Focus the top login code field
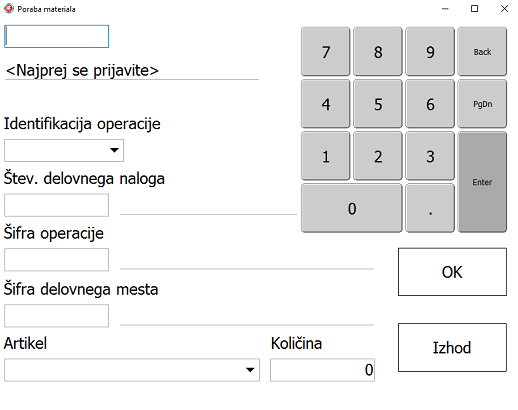The width and height of the screenshot is (518, 410). pos(56,36)
